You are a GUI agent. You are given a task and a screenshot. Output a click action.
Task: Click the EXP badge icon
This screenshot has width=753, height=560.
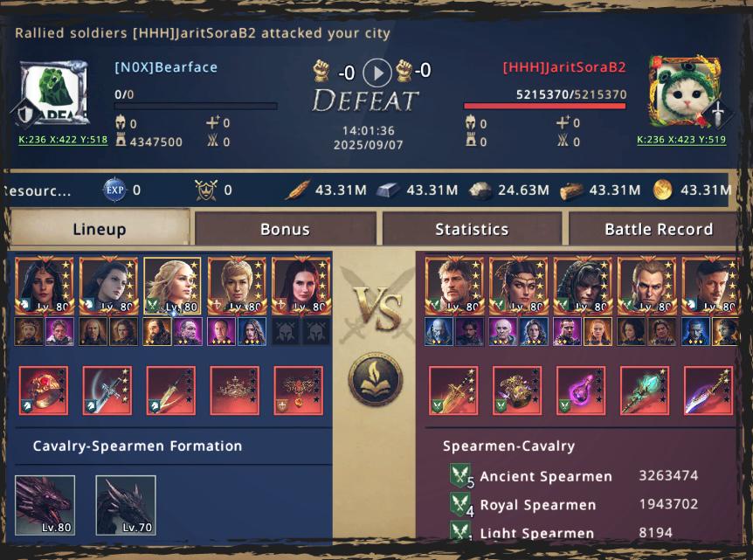114,190
